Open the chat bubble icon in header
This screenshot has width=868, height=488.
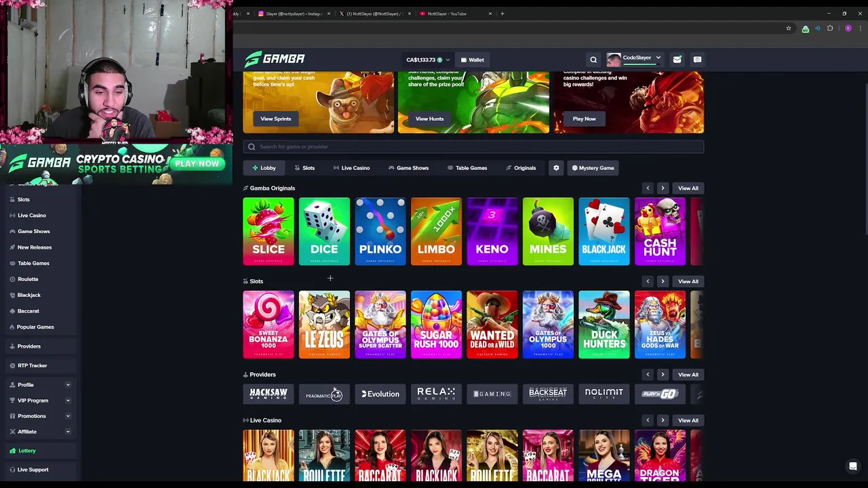click(x=697, y=60)
